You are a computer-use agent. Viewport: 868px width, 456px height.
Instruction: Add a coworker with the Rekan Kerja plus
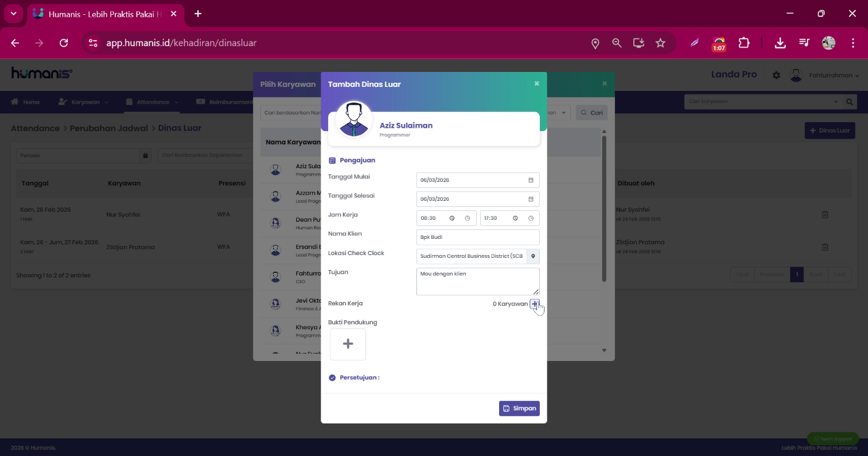click(x=534, y=304)
